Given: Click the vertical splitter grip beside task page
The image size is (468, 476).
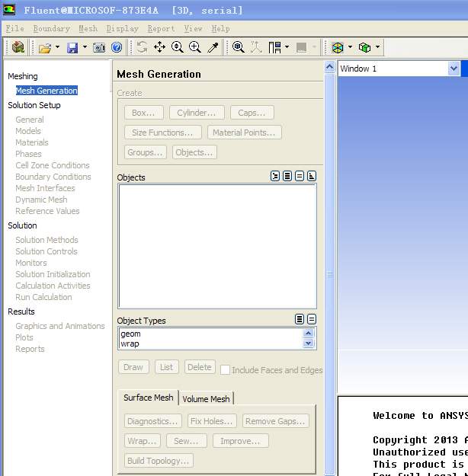Looking at the screenshot, I should point(330,274).
